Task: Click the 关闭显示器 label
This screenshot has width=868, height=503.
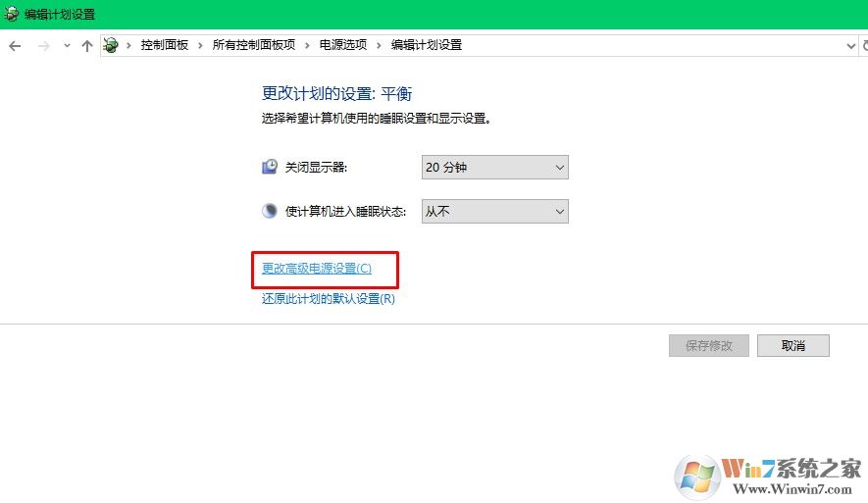Action: (x=316, y=167)
